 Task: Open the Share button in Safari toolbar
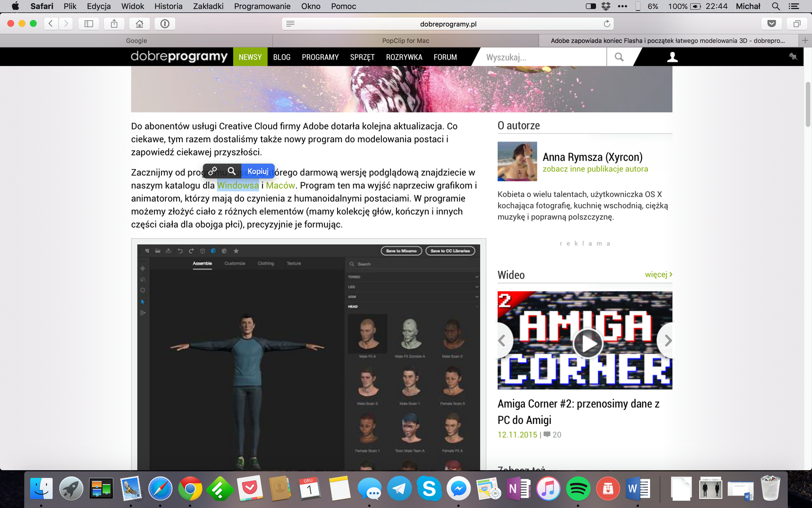114,24
